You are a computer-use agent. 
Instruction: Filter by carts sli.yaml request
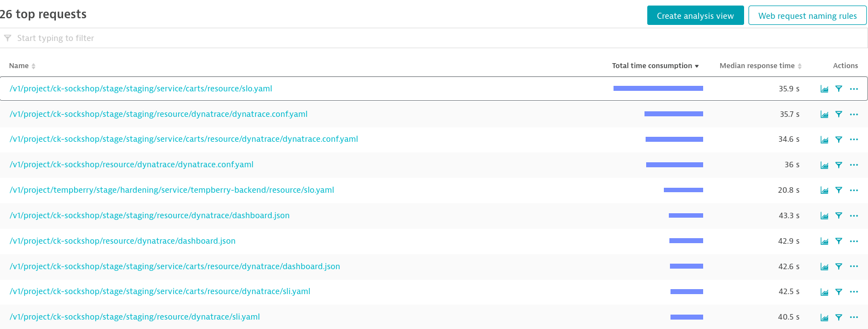click(x=839, y=292)
